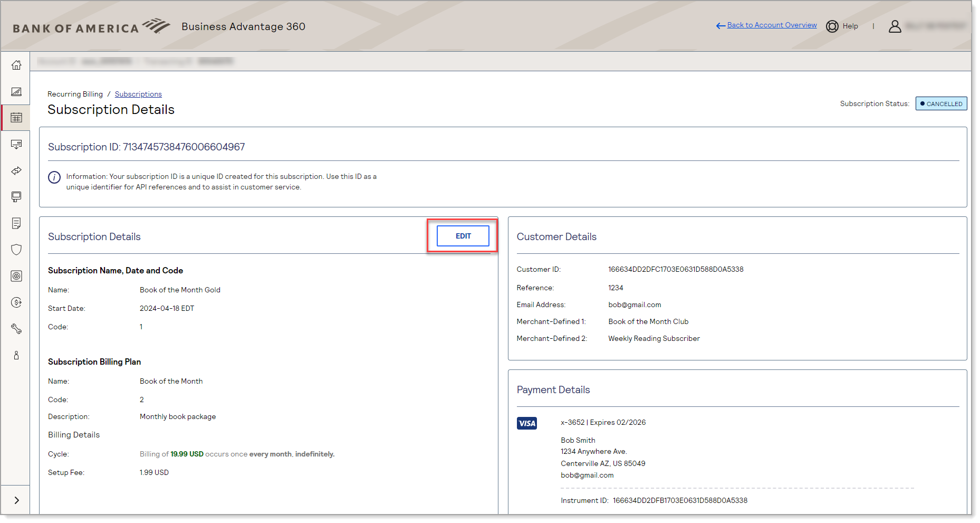This screenshot has height=523, width=980.
Task: Click the Payment Details panel heading
Action: [x=553, y=390]
